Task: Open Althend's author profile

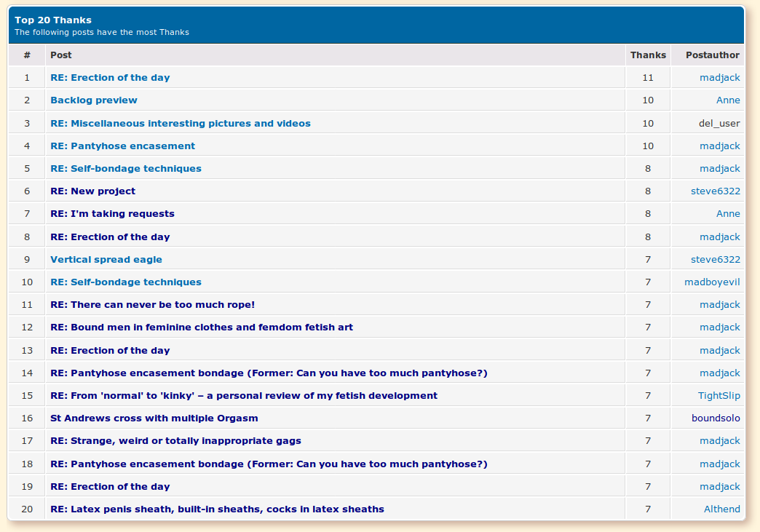Action: [721, 509]
